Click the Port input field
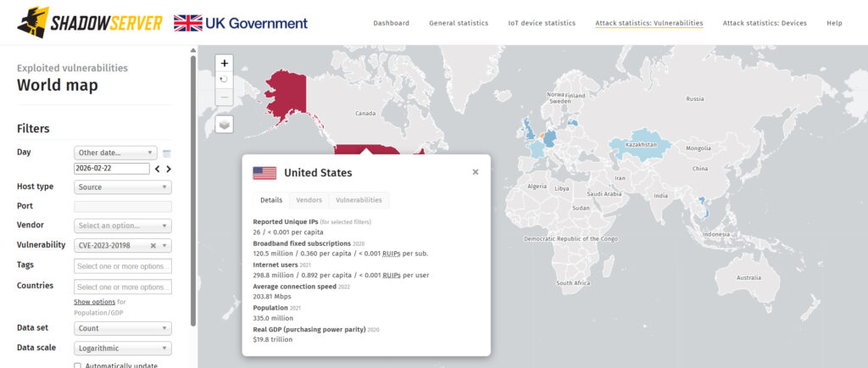The width and height of the screenshot is (868, 368). click(123, 206)
